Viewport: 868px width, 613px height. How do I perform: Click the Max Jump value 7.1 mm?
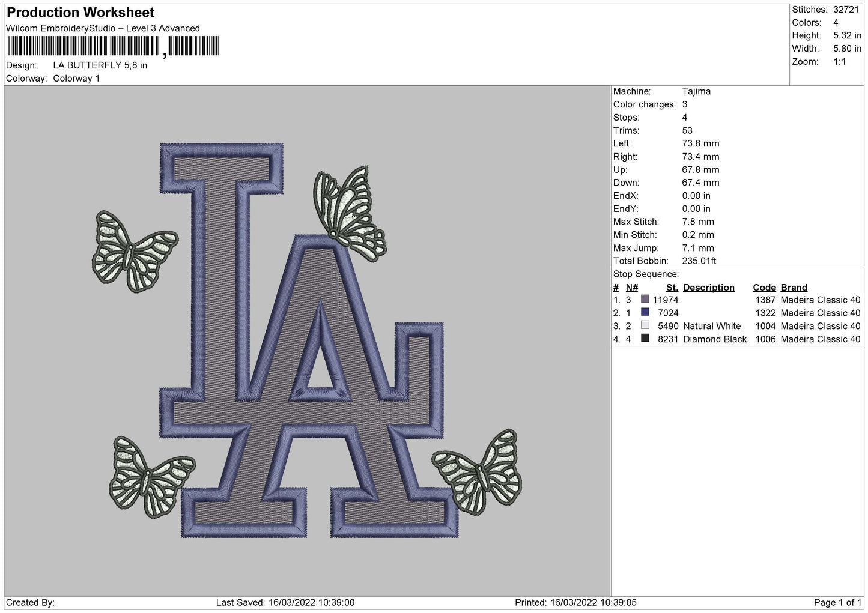pyautogui.click(x=698, y=248)
